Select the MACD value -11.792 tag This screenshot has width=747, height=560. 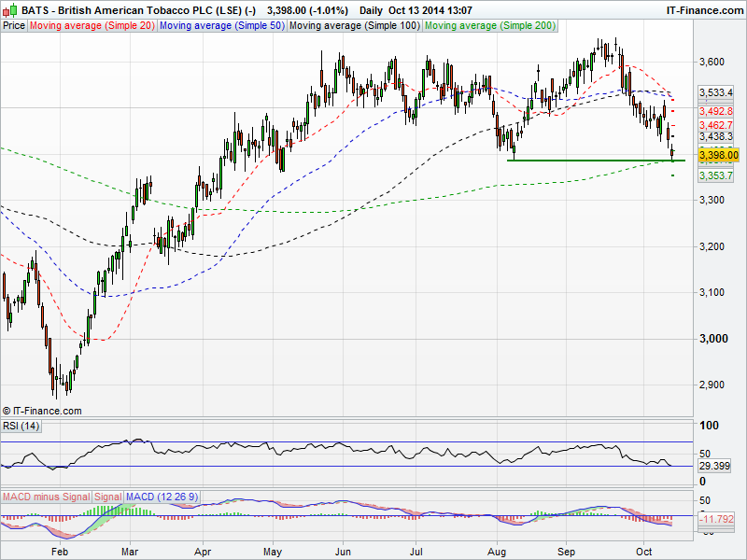coord(719,518)
